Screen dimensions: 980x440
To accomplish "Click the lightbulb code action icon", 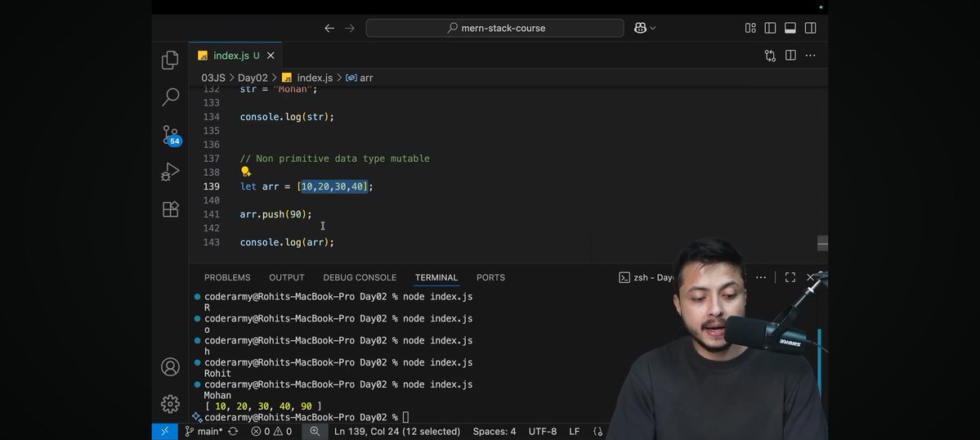I will 246,172.
